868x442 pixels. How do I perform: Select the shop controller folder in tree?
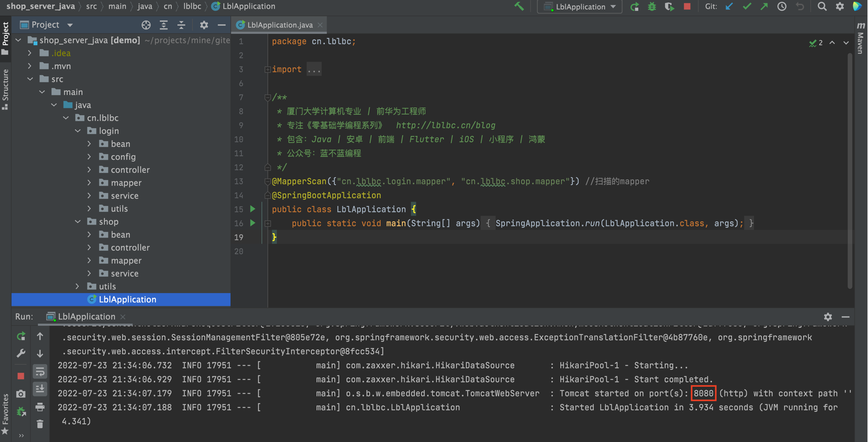tap(130, 248)
